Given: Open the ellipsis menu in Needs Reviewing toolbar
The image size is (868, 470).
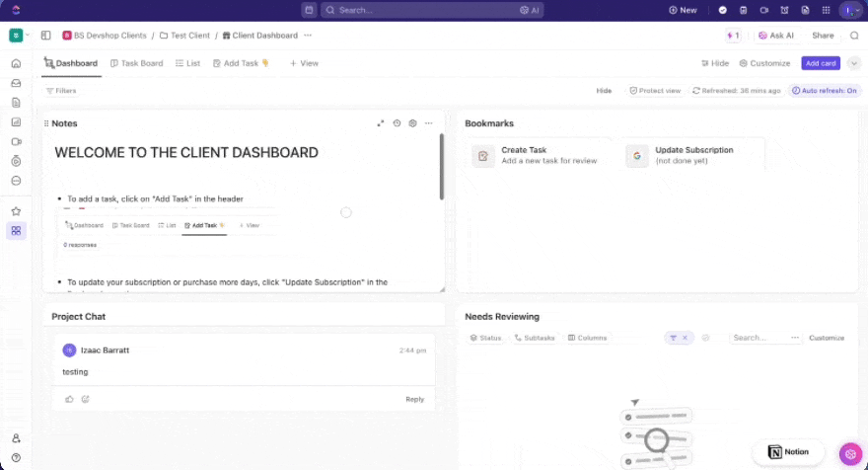Looking at the screenshot, I should [795, 338].
